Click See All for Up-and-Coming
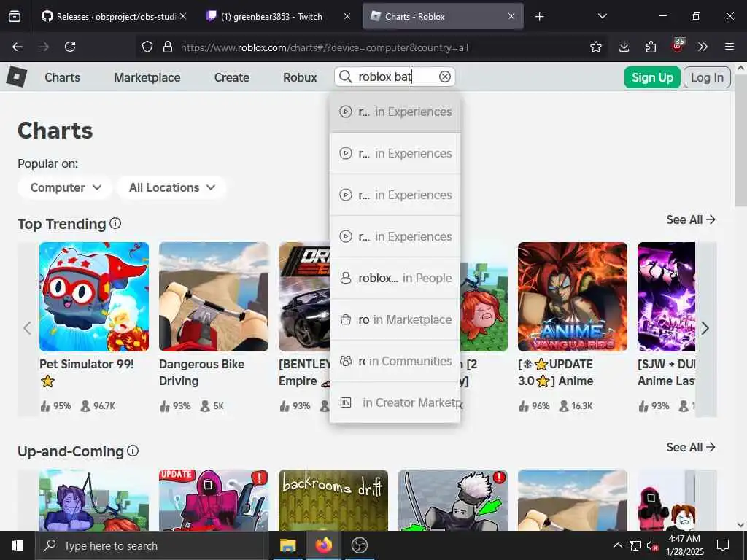This screenshot has width=747, height=560. point(691,447)
